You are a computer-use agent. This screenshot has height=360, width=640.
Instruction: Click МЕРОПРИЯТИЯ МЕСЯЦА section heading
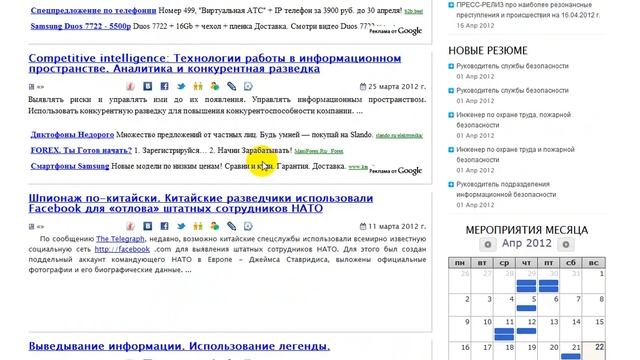point(527,230)
